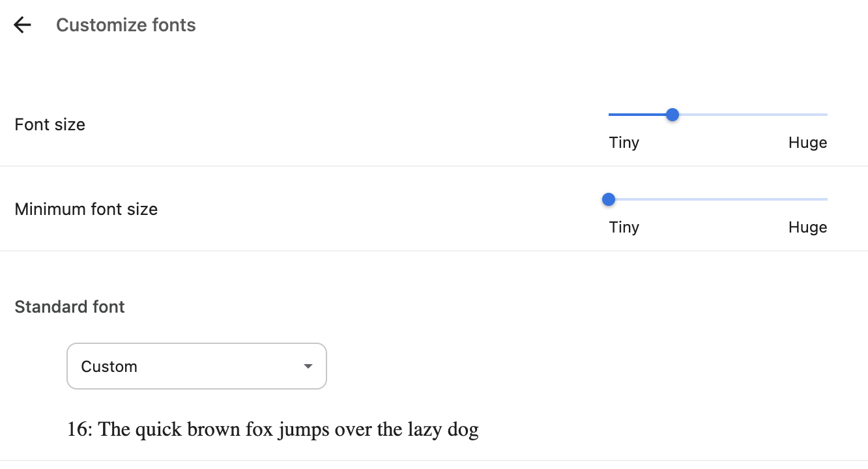The height and width of the screenshot is (469, 868).
Task: Click the Minimum font size slider handle
Action: point(609,199)
